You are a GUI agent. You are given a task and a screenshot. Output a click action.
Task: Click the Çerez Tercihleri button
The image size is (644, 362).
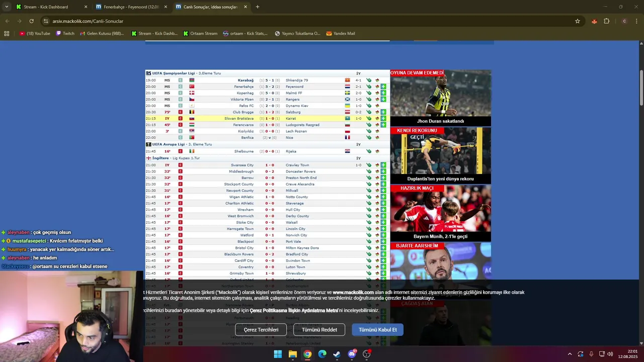pyautogui.click(x=261, y=330)
